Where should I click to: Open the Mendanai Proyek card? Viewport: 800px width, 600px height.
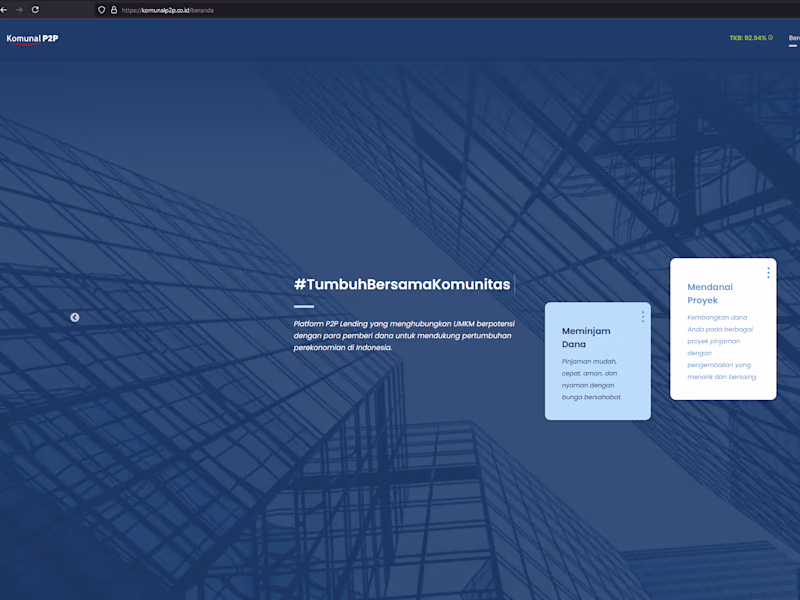(x=722, y=330)
